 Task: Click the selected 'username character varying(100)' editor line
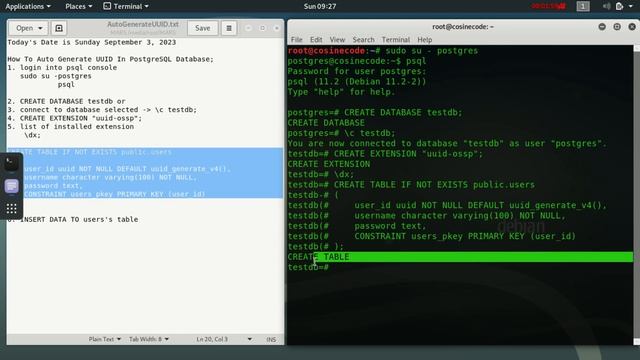[110, 177]
